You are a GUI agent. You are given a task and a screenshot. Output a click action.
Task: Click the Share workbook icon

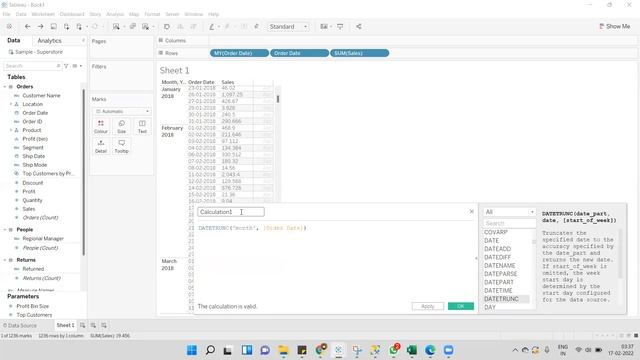[x=358, y=27]
